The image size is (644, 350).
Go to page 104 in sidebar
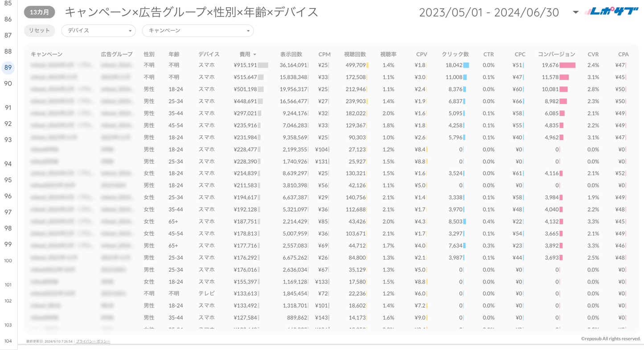coord(8,341)
